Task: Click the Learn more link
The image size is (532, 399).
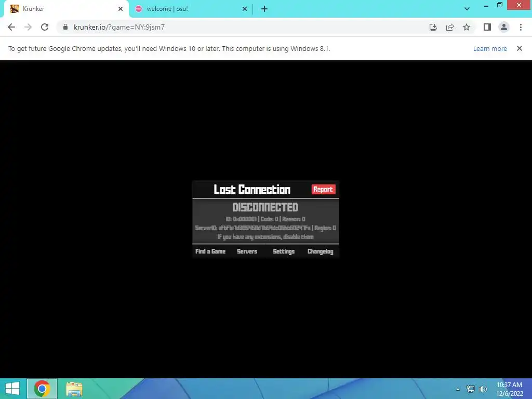Action: [x=490, y=48]
